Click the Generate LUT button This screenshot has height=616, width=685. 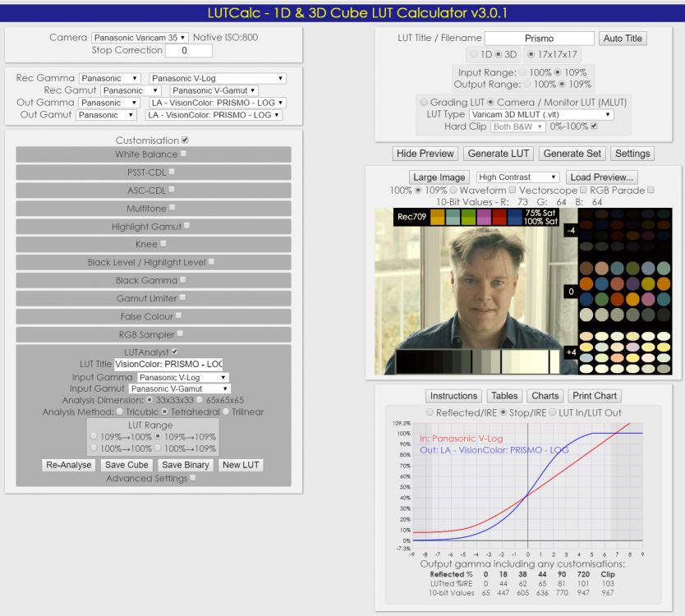(x=498, y=153)
